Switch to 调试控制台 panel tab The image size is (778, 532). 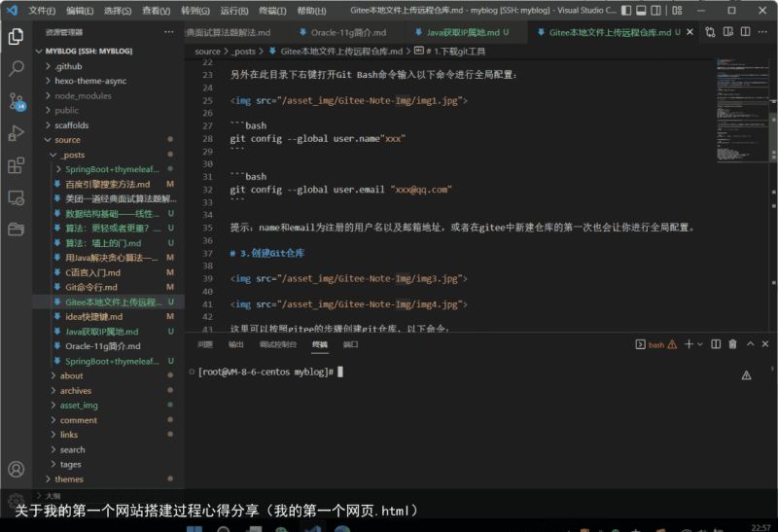(x=278, y=344)
